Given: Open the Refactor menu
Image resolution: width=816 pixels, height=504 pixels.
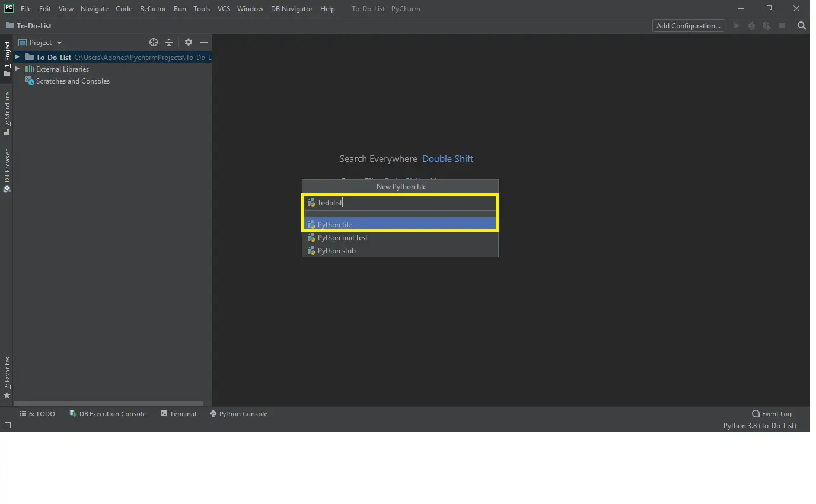Looking at the screenshot, I should (152, 8).
